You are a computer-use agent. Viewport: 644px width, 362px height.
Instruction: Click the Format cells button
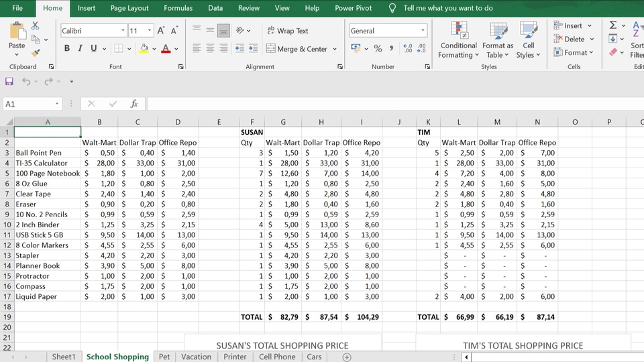click(574, 52)
